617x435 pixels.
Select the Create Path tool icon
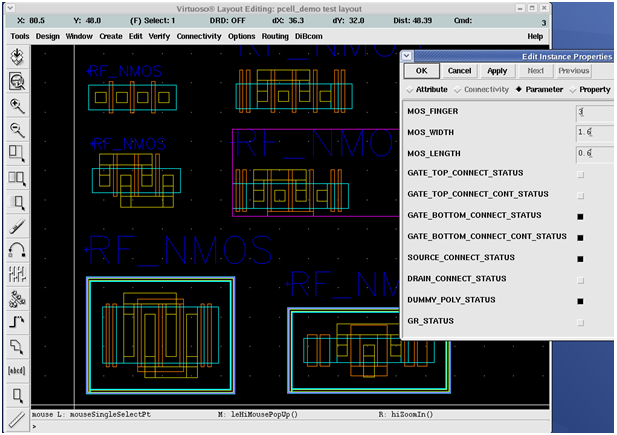point(16,322)
